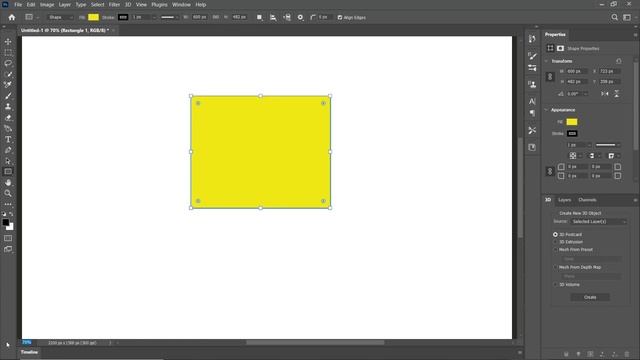Click the Fill swatch in options bar
640x360 pixels.
tap(93, 17)
